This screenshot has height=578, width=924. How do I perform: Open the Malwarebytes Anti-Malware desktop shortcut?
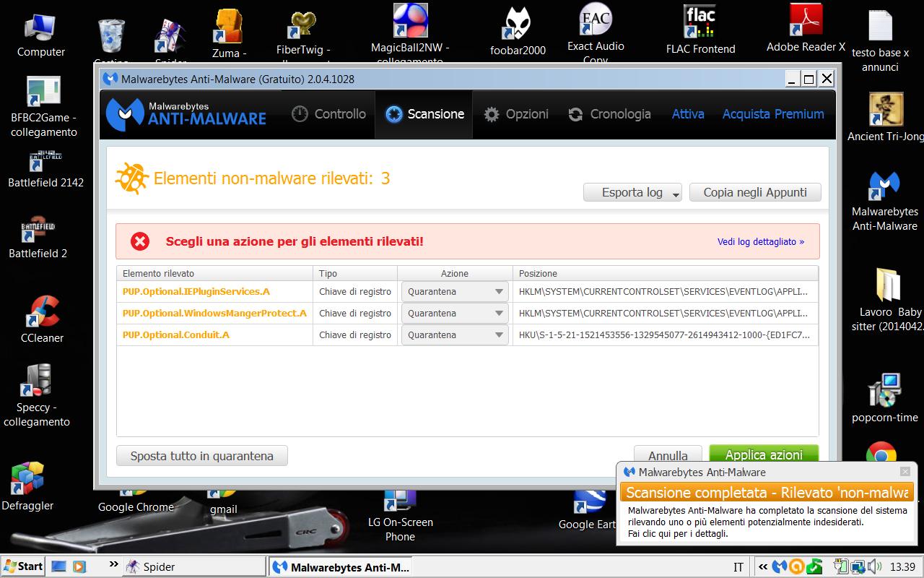(884, 201)
